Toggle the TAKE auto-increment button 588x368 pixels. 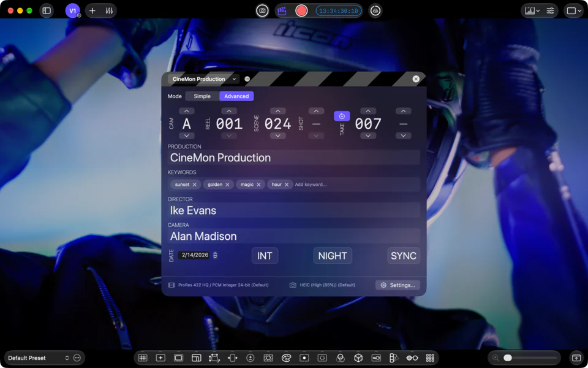click(342, 116)
